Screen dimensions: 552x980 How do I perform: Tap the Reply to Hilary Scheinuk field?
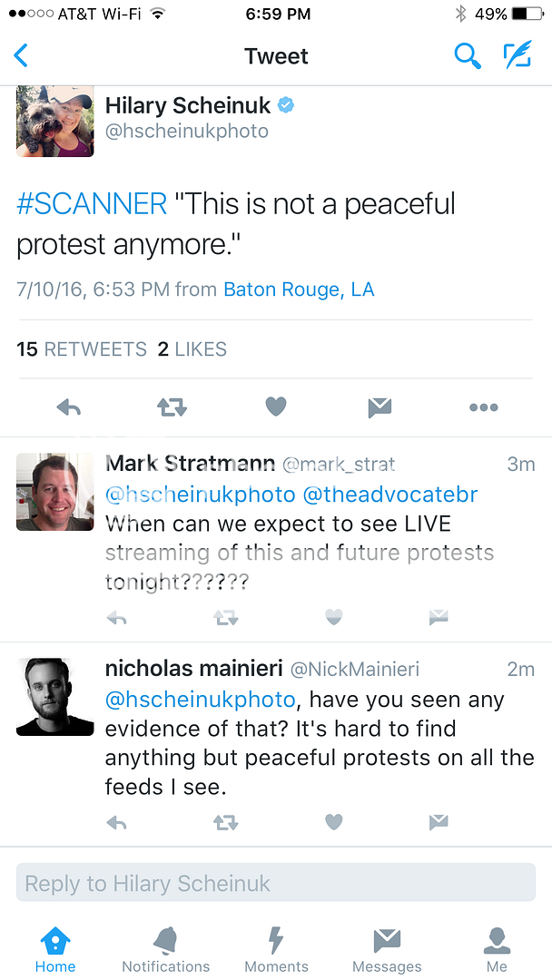tap(276, 883)
